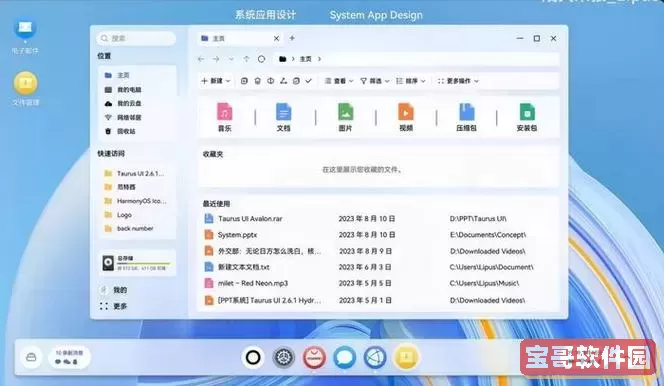The height and width of the screenshot is (386, 664).
Task: Open Settings gear in the dock
Action: tap(284, 357)
